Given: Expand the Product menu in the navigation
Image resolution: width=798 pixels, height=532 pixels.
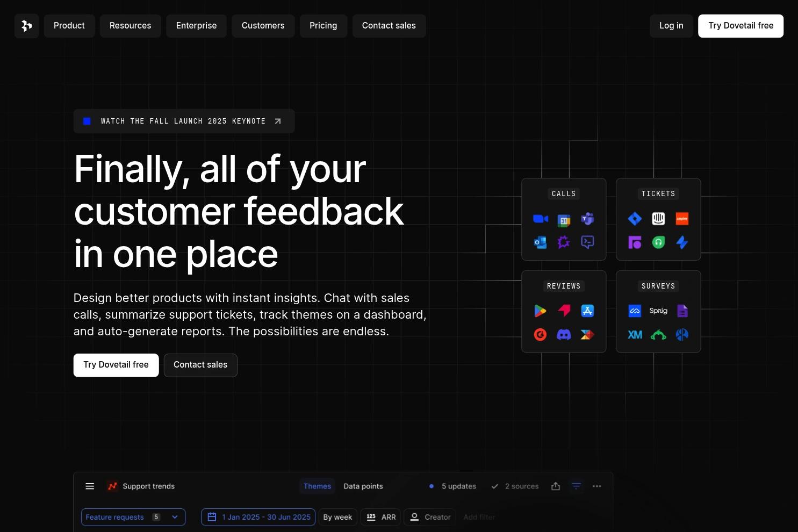Looking at the screenshot, I should [69, 26].
